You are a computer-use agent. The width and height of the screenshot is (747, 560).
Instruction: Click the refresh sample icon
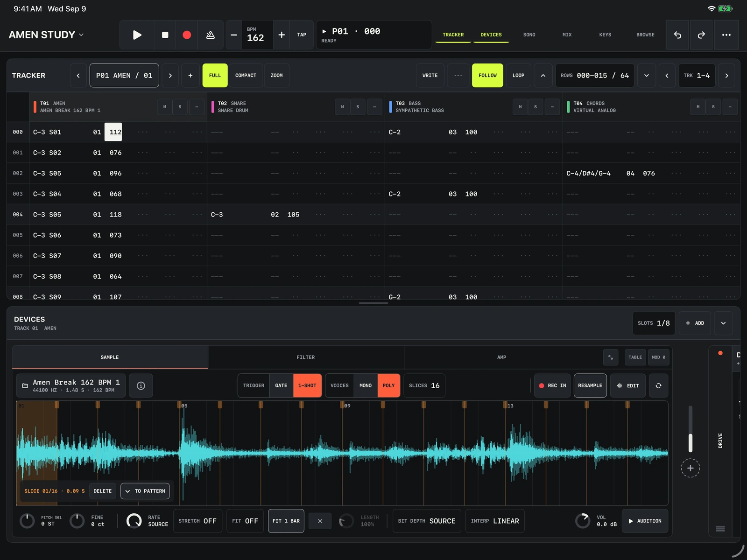658,385
